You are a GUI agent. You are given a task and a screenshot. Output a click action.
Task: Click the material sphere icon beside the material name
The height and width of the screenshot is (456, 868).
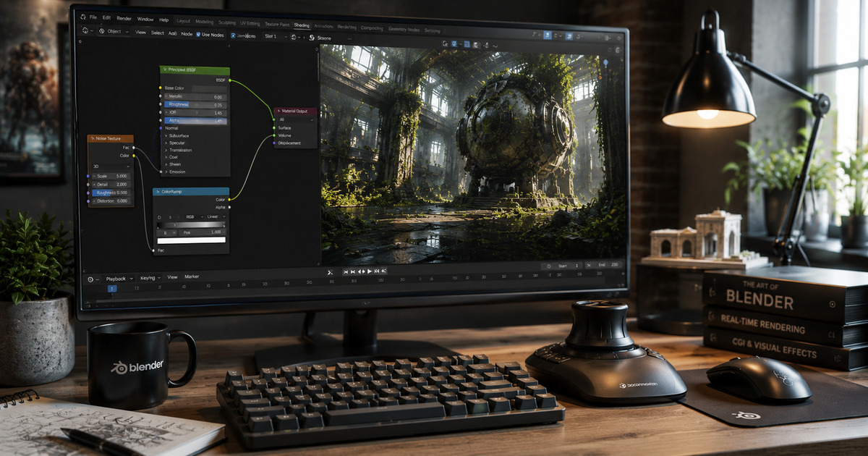[312, 38]
